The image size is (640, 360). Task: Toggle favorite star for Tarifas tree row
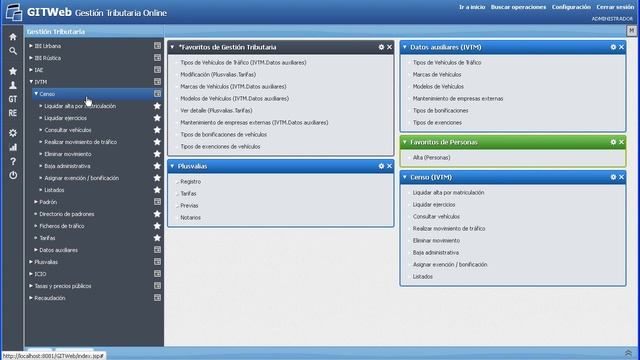[x=157, y=238]
